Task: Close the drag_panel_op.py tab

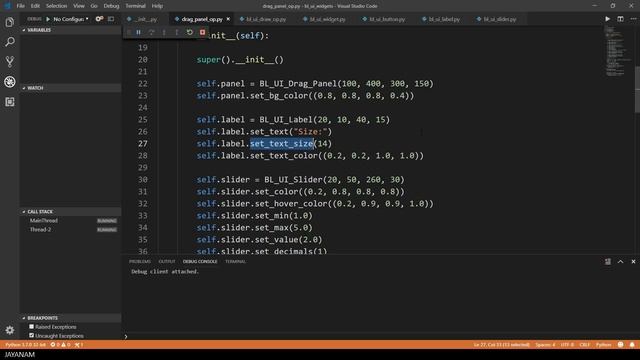Action: point(228,19)
